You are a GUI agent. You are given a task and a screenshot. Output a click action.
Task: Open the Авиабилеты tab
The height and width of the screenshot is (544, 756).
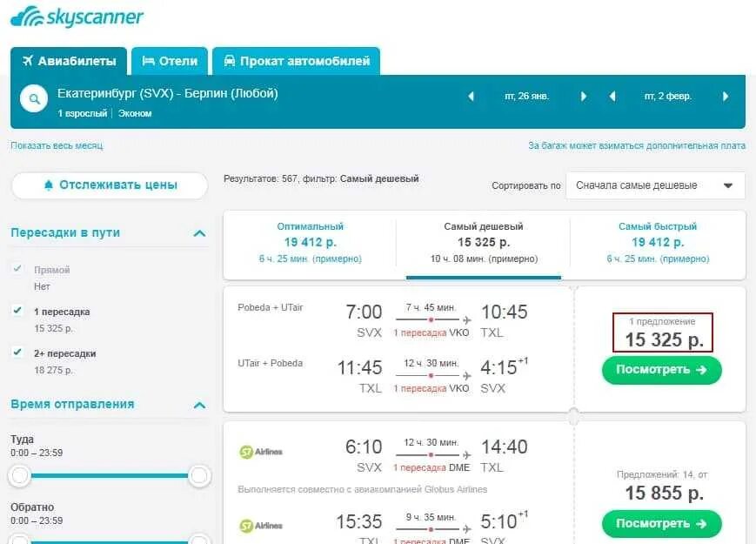click(69, 61)
